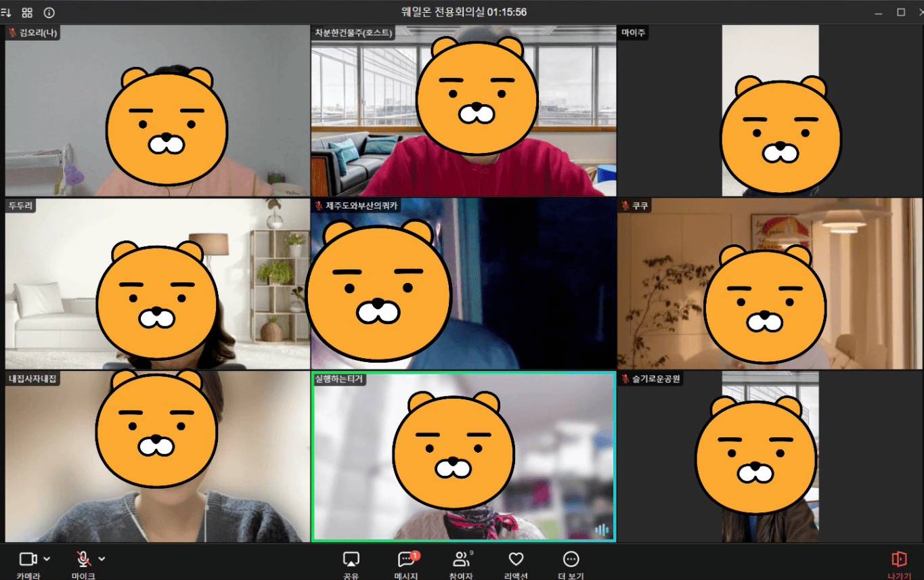Select the 내집사자내집 video tile
The height and width of the screenshot is (580, 924).
click(157, 457)
